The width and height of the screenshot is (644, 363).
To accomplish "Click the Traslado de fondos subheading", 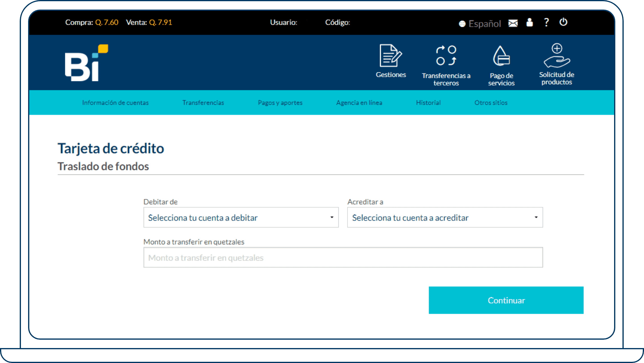I will 103,166.
